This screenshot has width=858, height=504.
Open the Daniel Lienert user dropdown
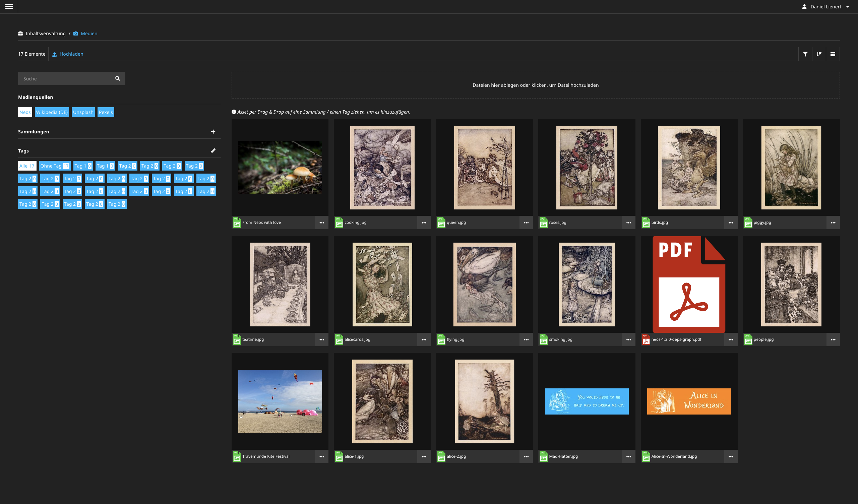pyautogui.click(x=825, y=6)
